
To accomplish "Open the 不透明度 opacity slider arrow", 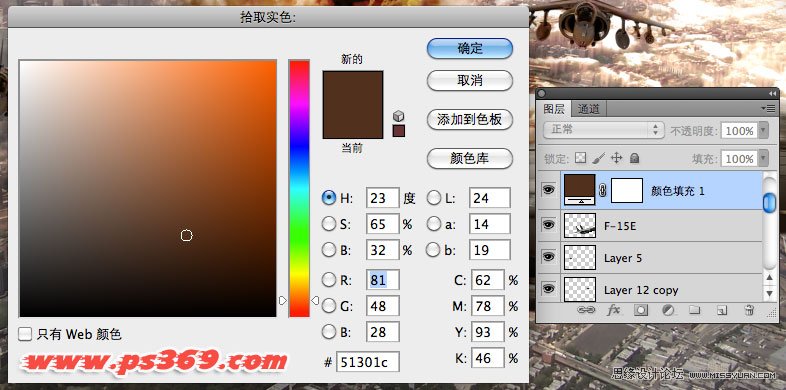I will [x=763, y=130].
